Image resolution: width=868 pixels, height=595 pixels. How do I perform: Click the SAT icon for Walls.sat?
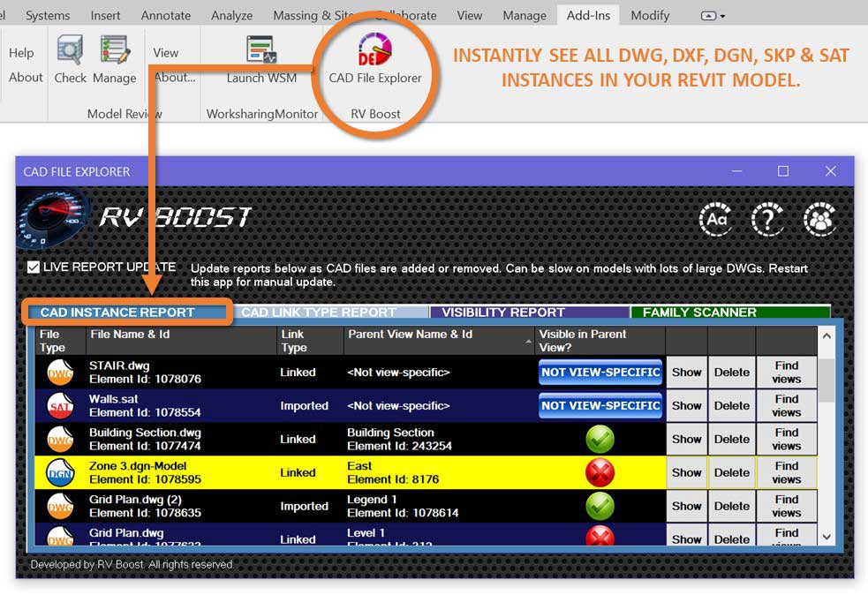tap(60, 406)
